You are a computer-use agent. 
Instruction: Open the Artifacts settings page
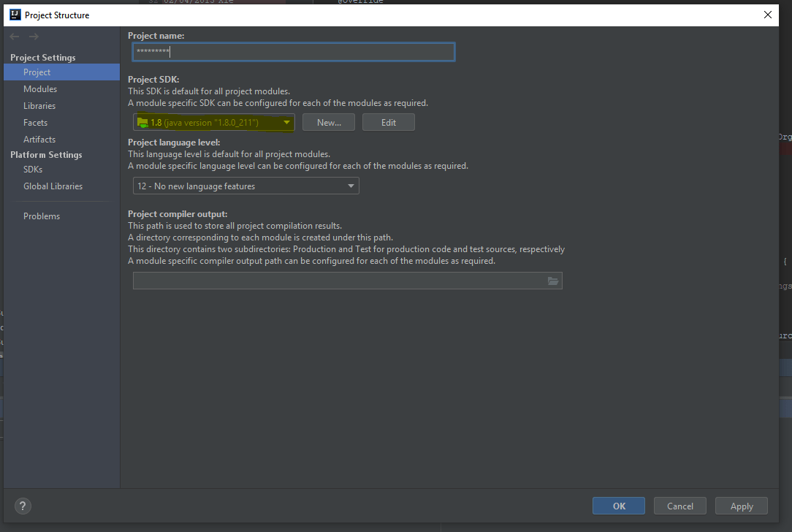click(39, 139)
